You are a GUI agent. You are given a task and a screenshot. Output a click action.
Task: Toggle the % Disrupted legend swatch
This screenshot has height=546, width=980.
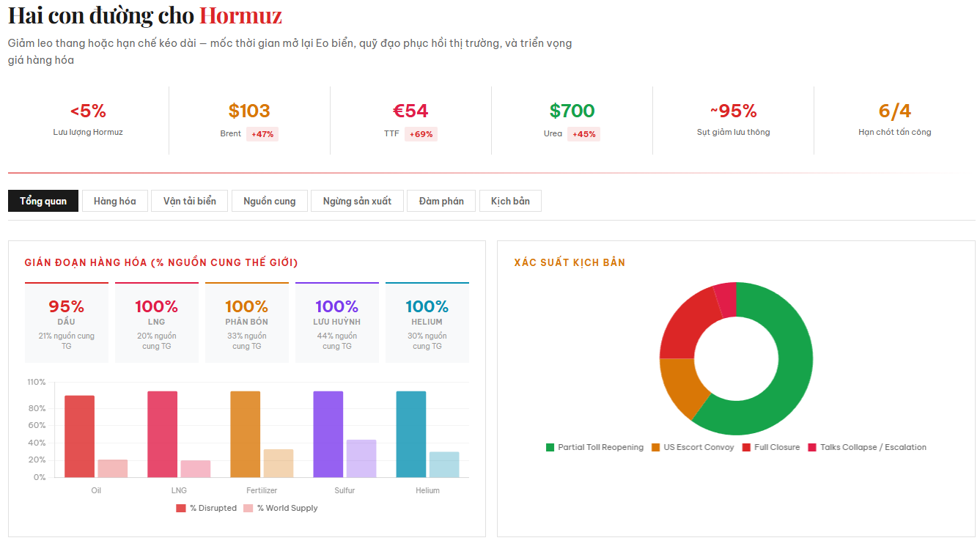click(181, 508)
